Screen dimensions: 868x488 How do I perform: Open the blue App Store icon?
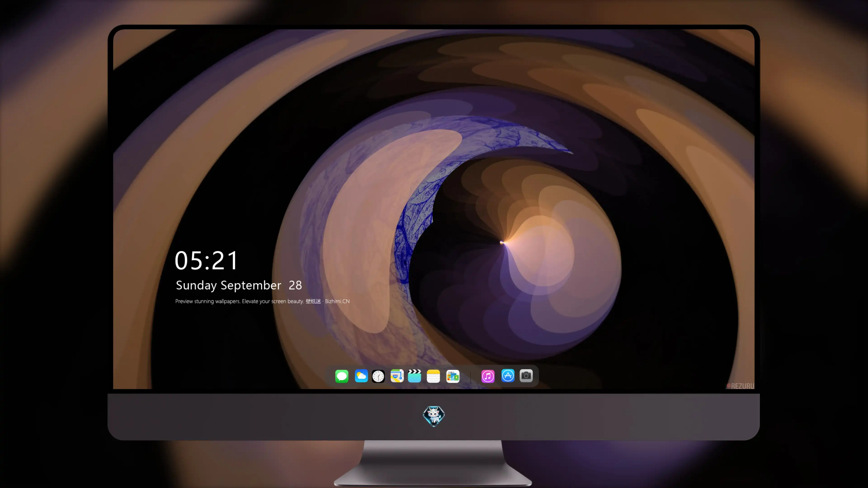[508, 375]
